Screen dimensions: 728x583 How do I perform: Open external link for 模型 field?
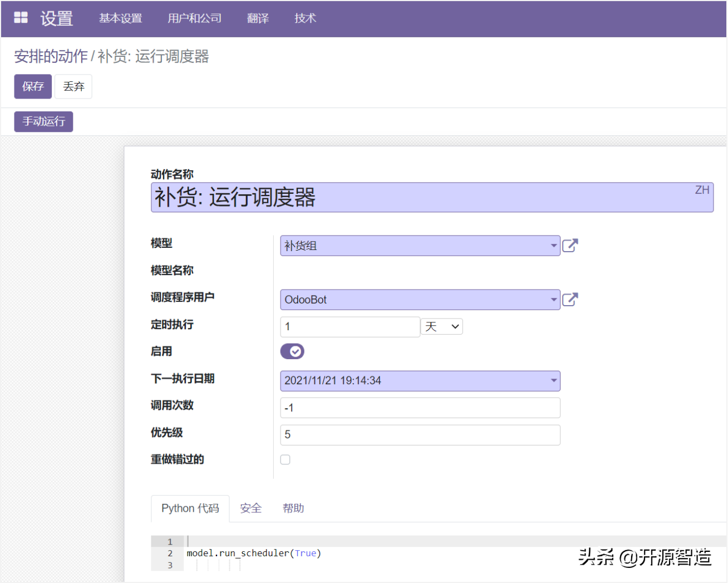(x=570, y=246)
